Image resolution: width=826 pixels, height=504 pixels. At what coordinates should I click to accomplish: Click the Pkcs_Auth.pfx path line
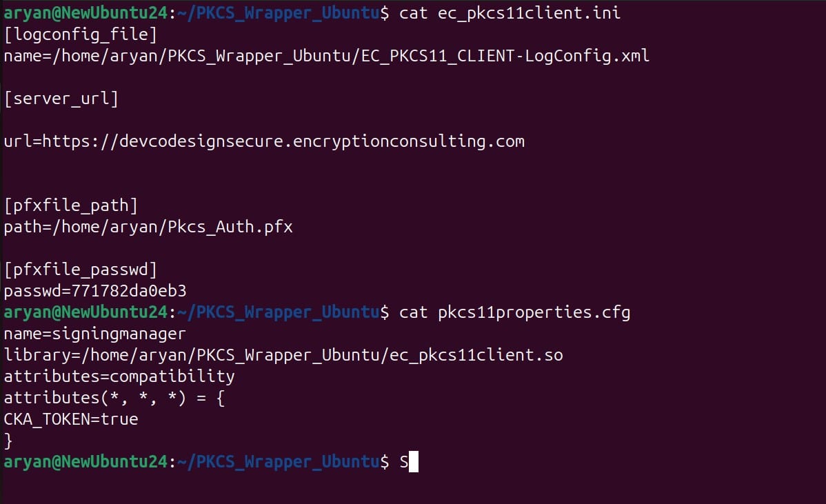[148, 227]
